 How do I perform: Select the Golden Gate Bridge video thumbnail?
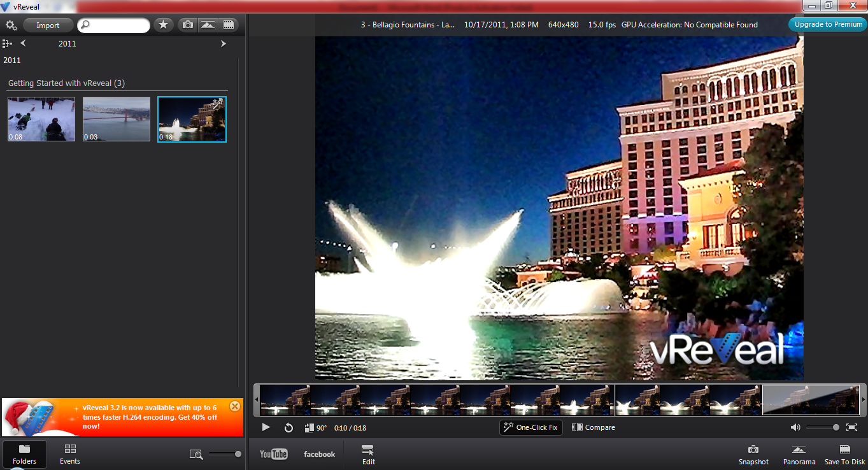pos(117,119)
